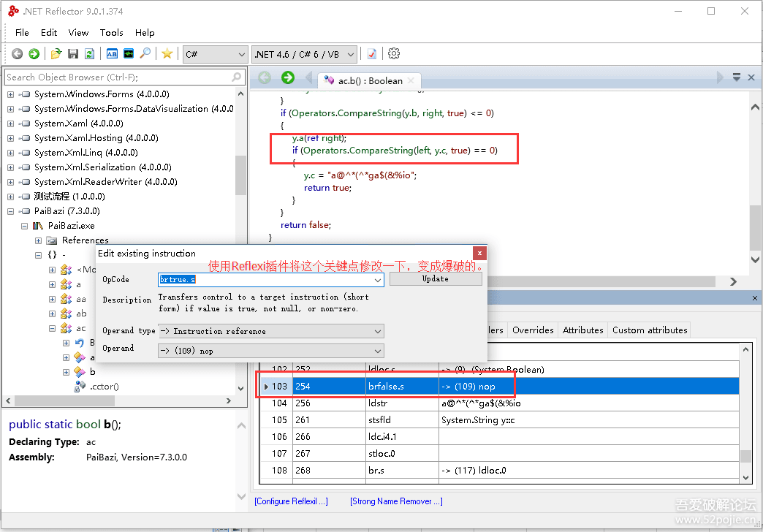Select instruction row 105 stsfld

499,420
